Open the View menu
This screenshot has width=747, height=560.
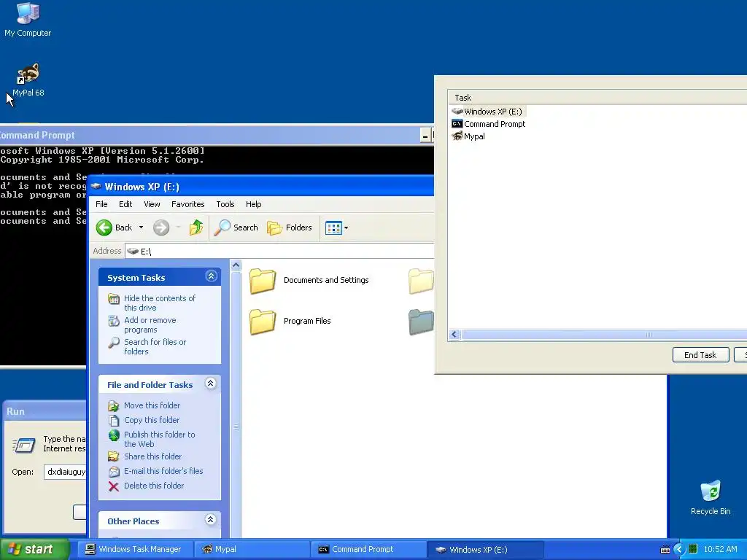tap(152, 204)
